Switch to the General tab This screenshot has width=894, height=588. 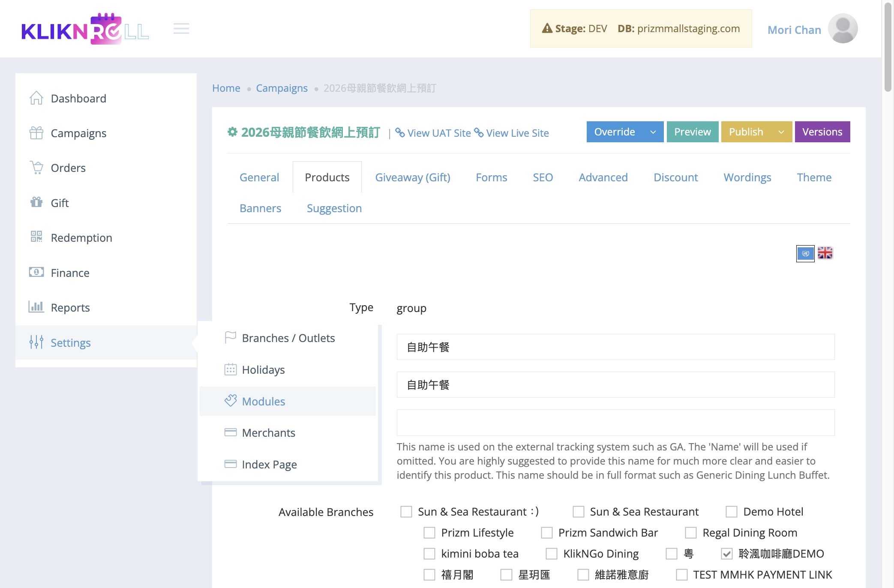point(259,177)
